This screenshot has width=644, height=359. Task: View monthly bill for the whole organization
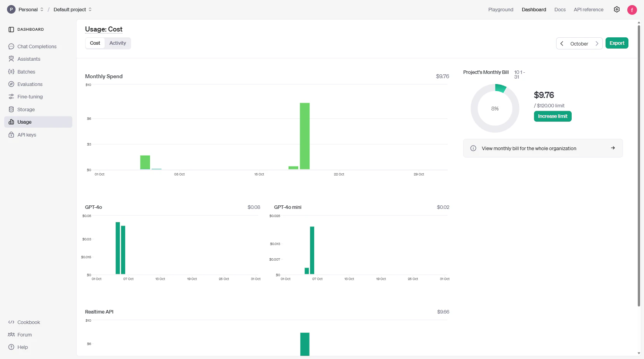[543, 148]
